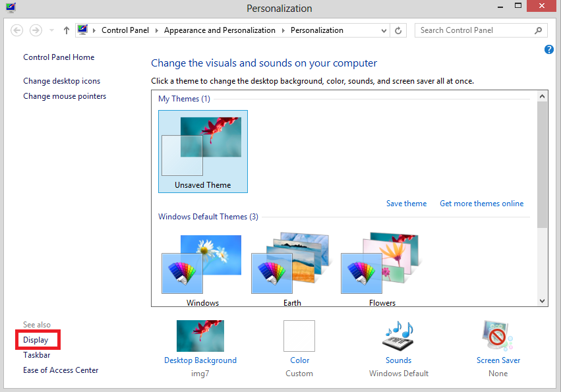Click the window title bar system icon
The image size is (561, 392).
11,7
